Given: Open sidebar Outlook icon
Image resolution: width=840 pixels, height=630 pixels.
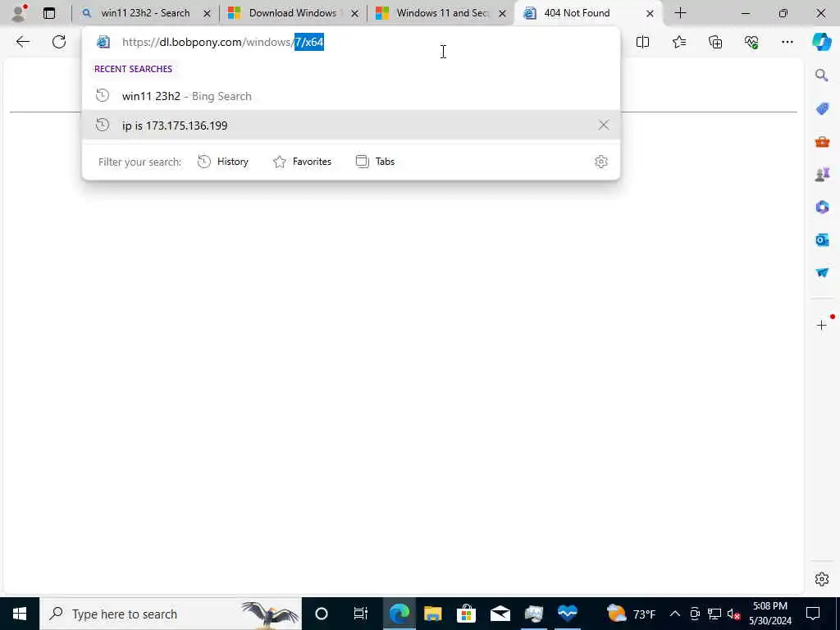Looking at the screenshot, I should click(x=822, y=240).
